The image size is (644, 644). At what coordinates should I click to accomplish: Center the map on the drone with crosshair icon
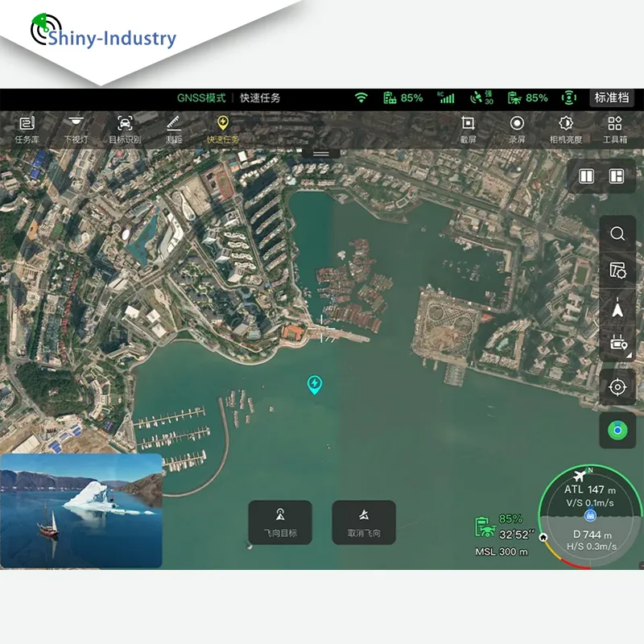pos(617,387)
